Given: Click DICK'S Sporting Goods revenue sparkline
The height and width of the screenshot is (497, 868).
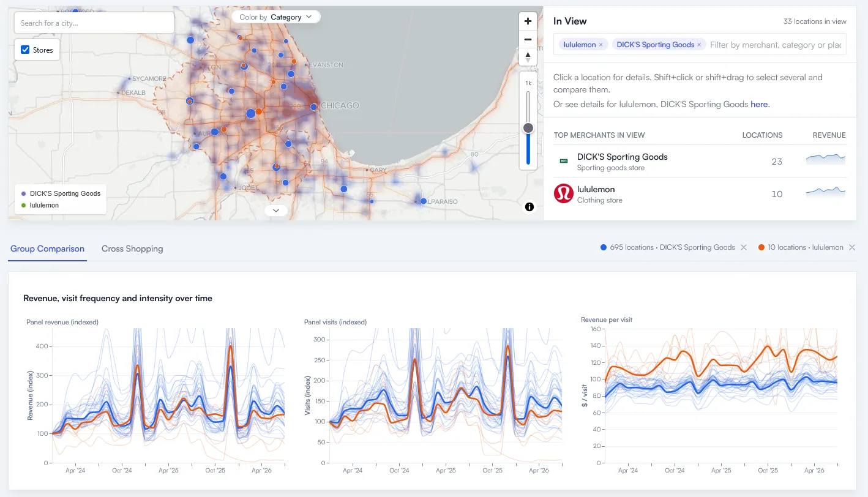Looking at the screenshot, I should pos(826,159).
